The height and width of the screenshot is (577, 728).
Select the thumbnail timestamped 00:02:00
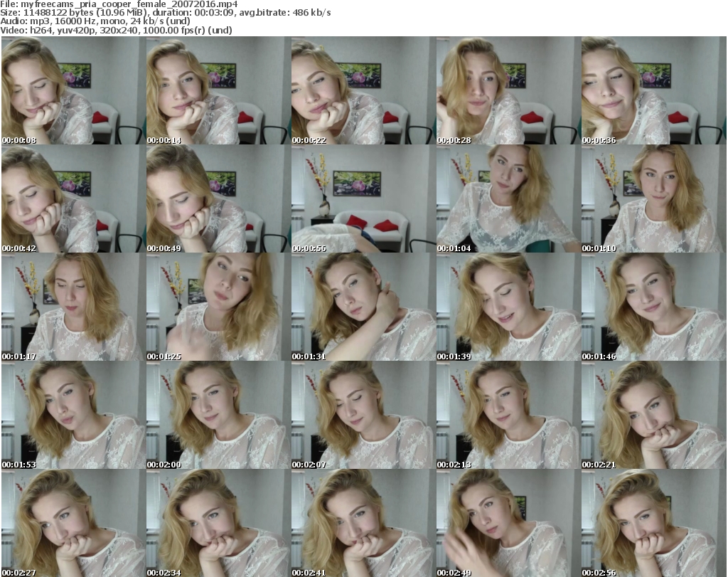click(218, 415)
